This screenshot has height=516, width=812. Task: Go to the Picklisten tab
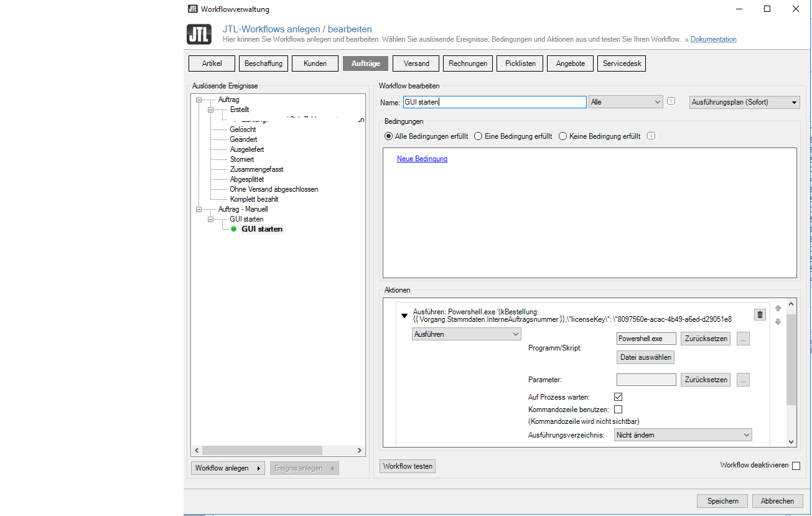520,63
